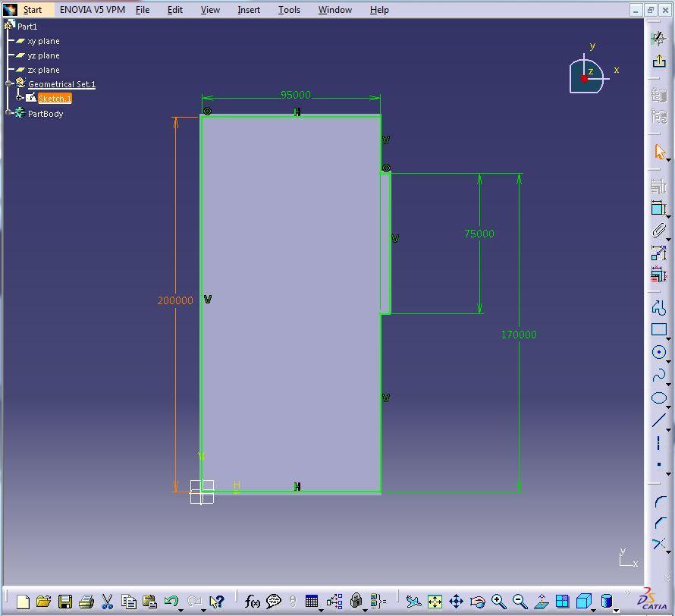The height and width of the screenshot is (616, 675).
Task: Select yz plane in the tree
Action: click(43, 55)
